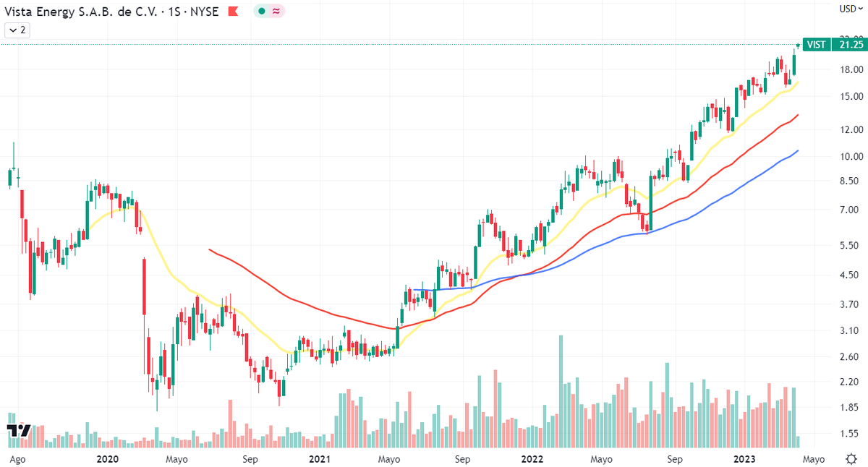Click the 2023 label on the time axis

click(x=744, y=459)
